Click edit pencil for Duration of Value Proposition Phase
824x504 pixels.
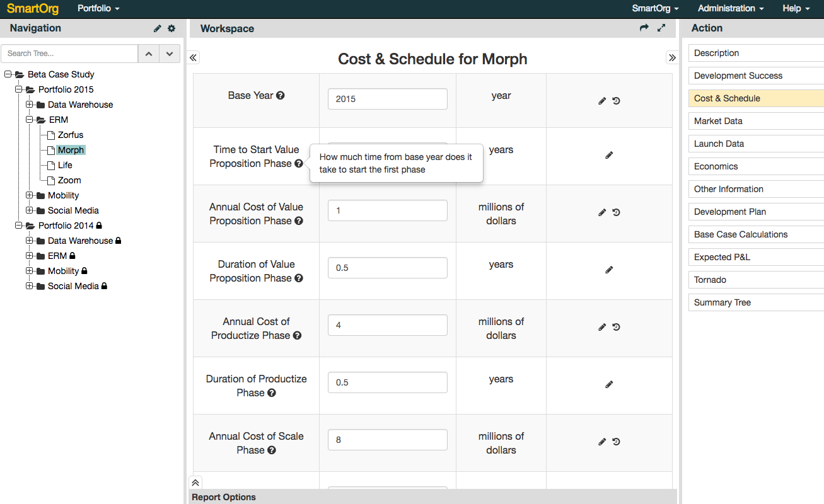click(609, 270)
